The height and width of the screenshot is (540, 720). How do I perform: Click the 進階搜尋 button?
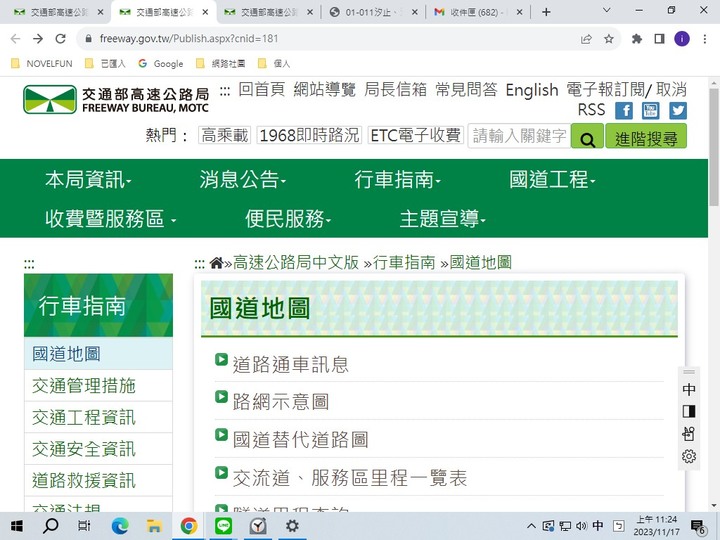[x=646, y=137]
